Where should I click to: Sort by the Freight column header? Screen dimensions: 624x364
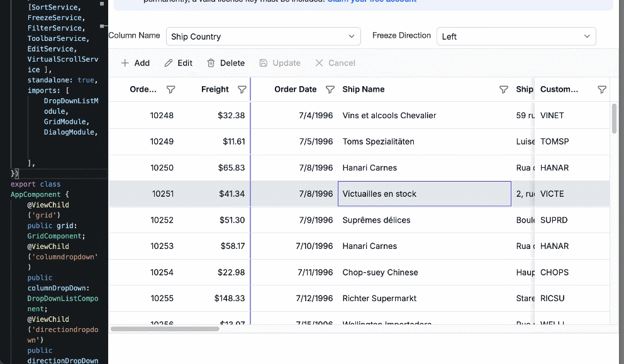click(x=214, y=89)
